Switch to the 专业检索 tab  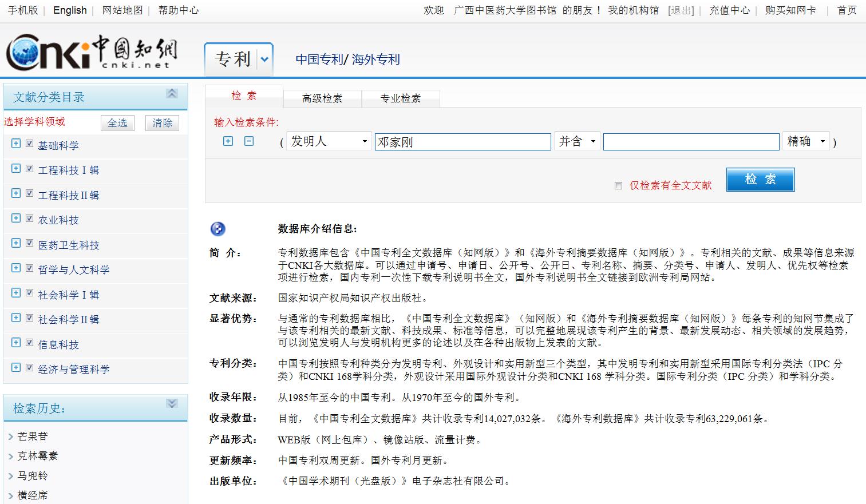[x=401, y=98]
